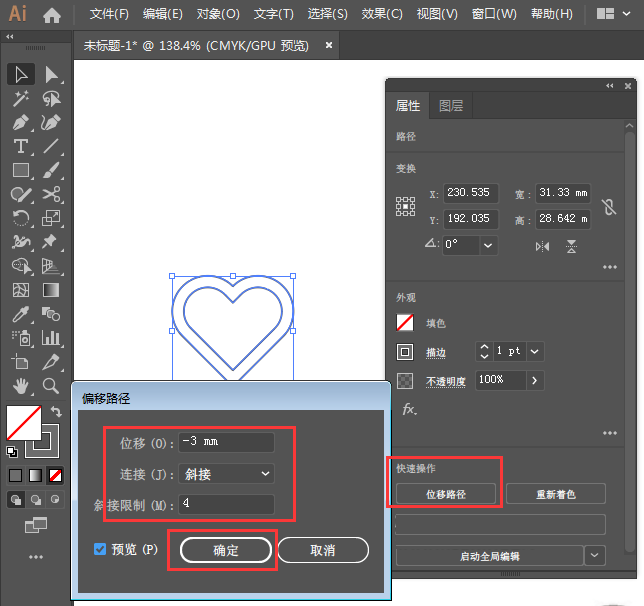
Task: Pick the Column Graph tool
Action: pos(51,338)
